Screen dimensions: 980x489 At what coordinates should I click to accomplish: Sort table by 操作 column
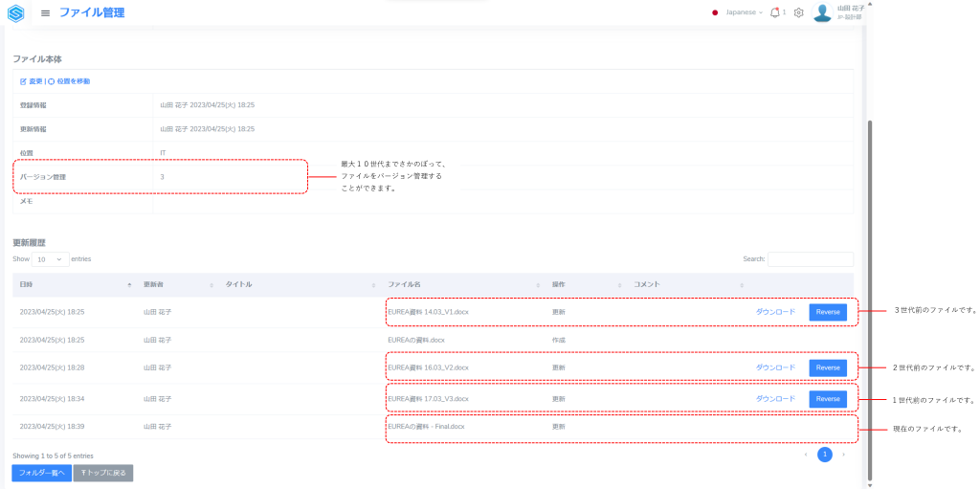coord(559,284)
